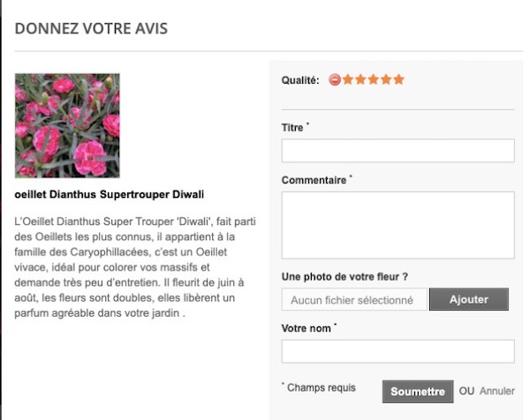The image size is (530, 420).
Task: Submit the review with Soumettre
Action: pyautogui.click(x=418, y=392)
